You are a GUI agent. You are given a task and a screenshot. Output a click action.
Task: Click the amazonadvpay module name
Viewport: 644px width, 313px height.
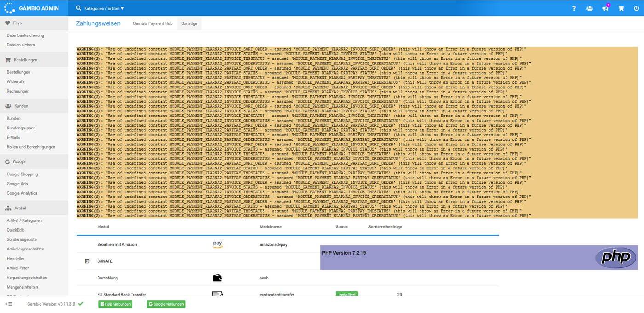coord(273,244)
